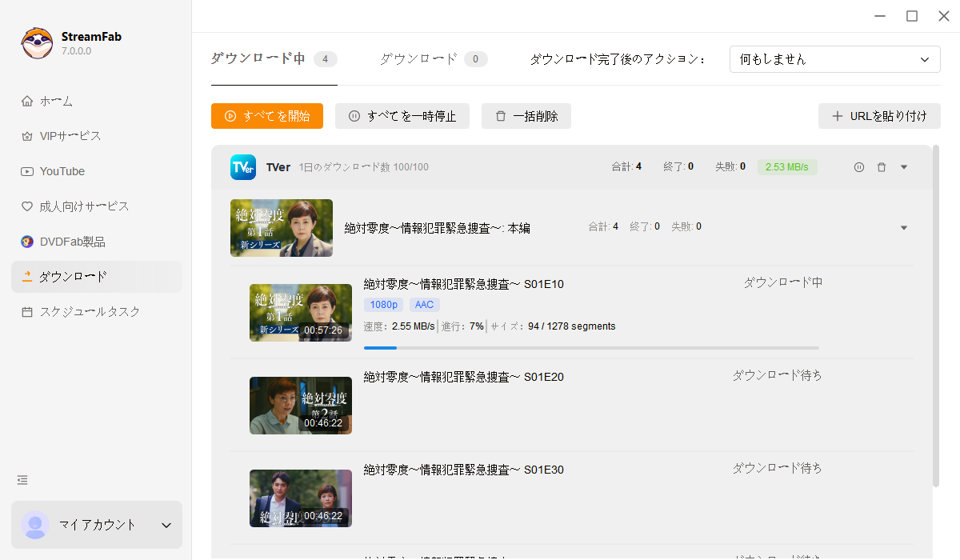Image resolution: width=960 pixels, height=560 pixels.
Task: Select the VIPサービス sidebar icon
Action: [x=27, y=136]
